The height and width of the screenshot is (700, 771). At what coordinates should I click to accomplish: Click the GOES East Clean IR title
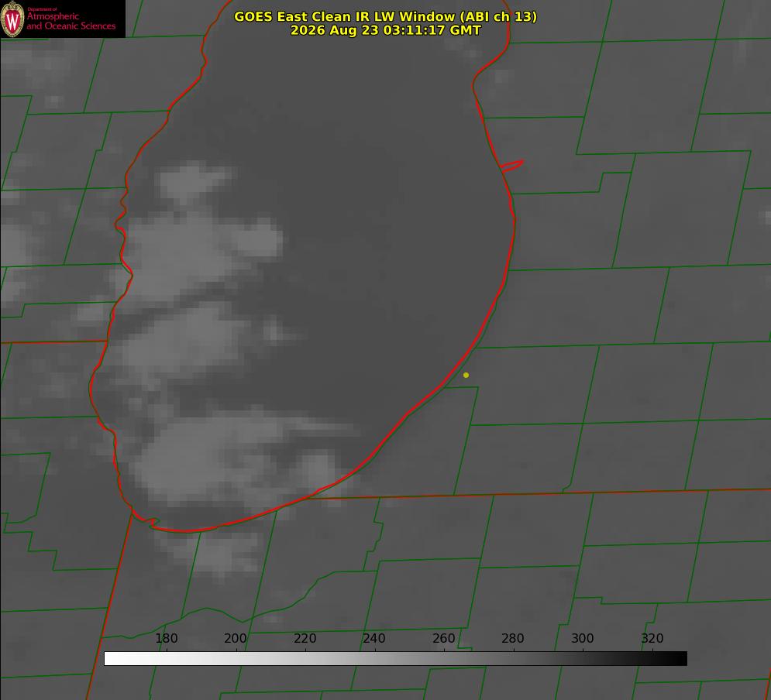[x=386, y=16]
